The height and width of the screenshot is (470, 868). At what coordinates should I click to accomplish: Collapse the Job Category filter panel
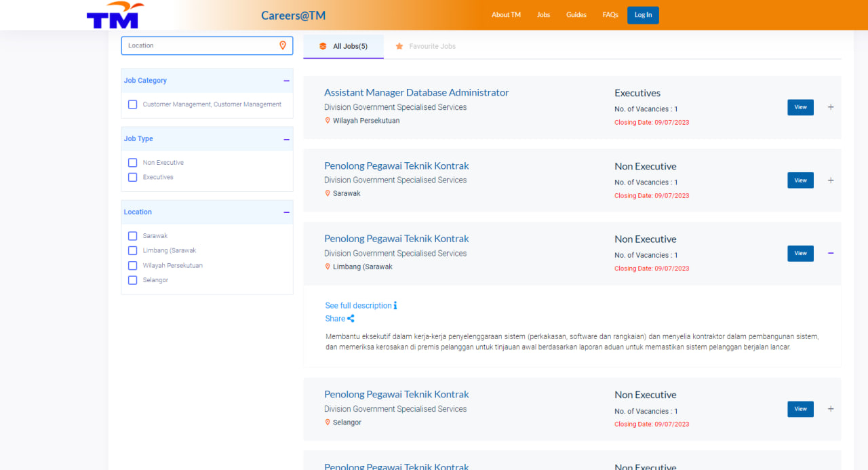[286, 81]
